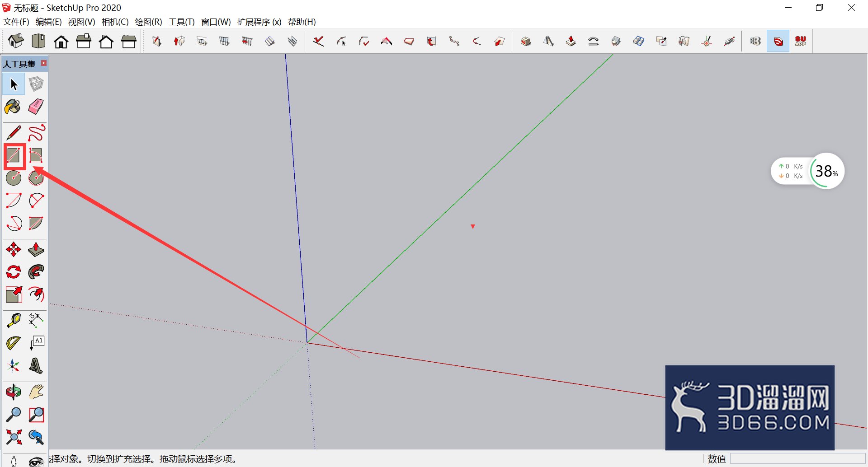Open the 扩展程序 (x) menu

259,22
